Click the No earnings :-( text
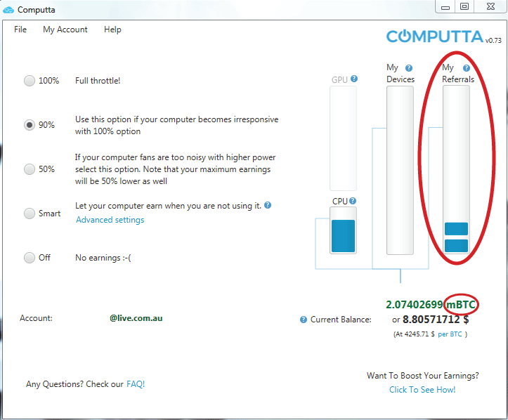Screen dimensions: 508x420 click(103, 258)
